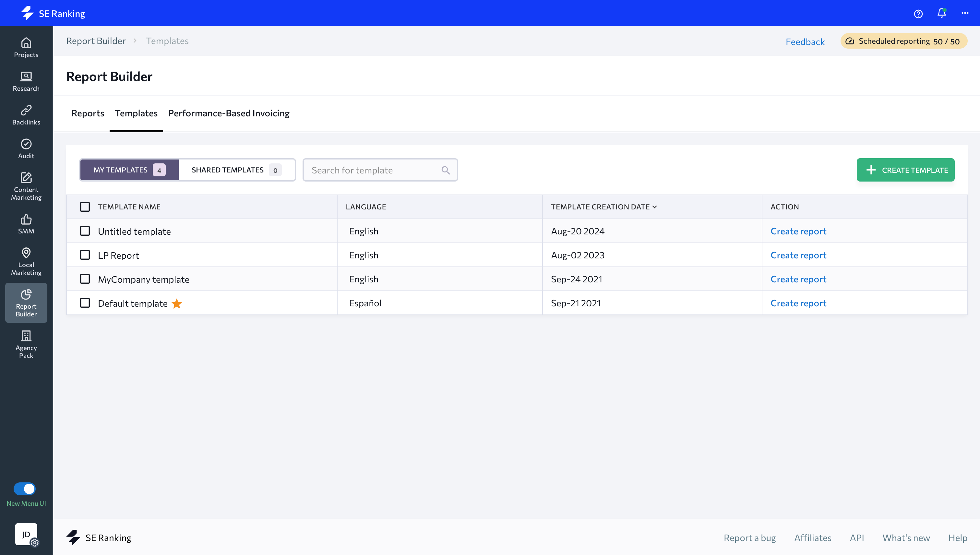Click the Create Template button

pyautogui.click(x=905, y=170)
